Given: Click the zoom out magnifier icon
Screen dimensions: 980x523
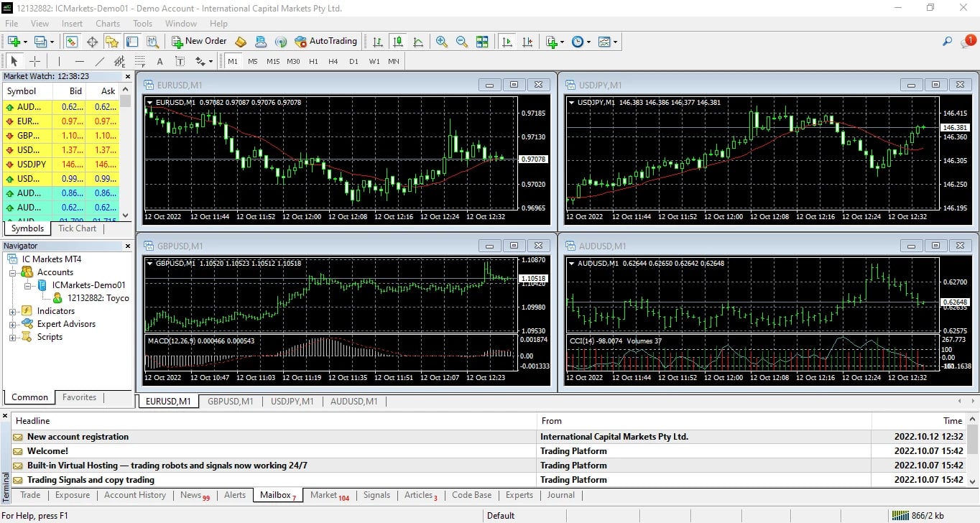Looking at the screenshot, I should pyautogui.click(x=461, y=42).
